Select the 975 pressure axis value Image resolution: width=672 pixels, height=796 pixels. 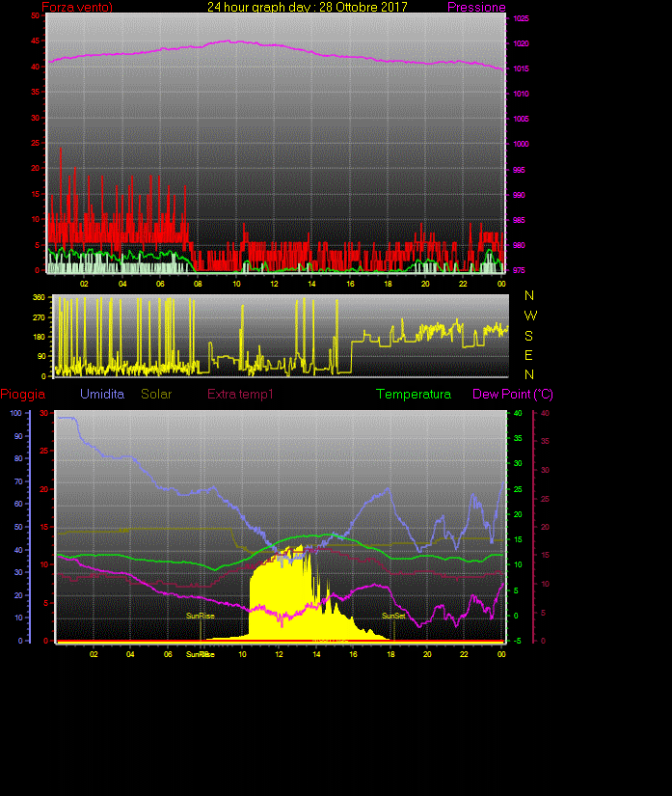pos(519,270)
